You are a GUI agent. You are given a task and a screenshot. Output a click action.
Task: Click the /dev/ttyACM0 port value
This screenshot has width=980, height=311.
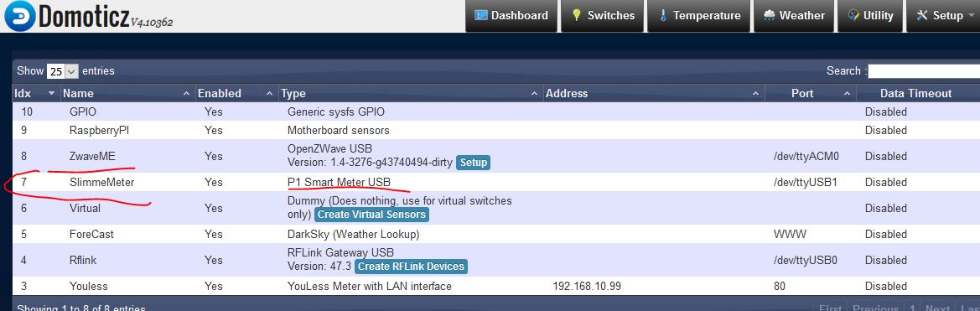pyautogui.click(x=806, y=156)
